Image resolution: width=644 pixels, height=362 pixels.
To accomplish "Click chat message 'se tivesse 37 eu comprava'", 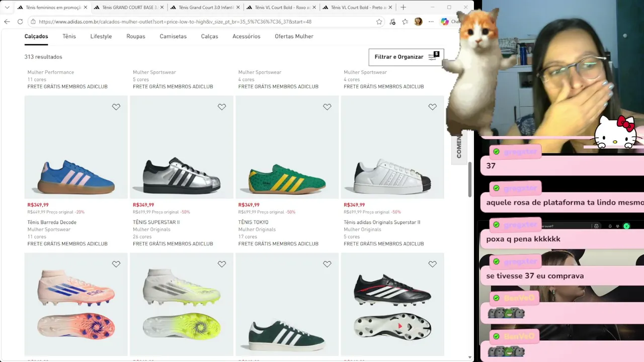I will click(535, 276).
